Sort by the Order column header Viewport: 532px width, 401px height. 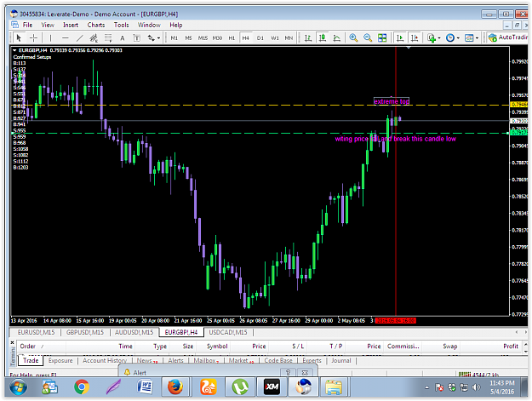coord(41,346)
